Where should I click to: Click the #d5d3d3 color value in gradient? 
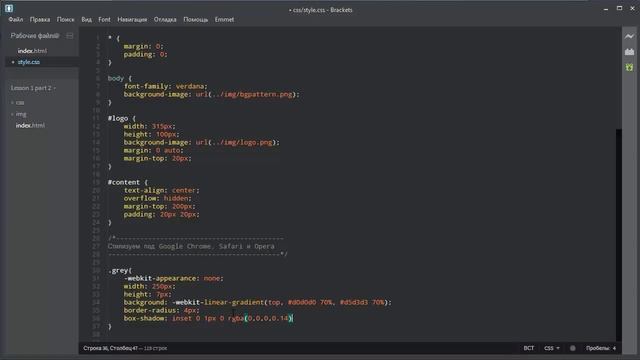coord(354,302)
